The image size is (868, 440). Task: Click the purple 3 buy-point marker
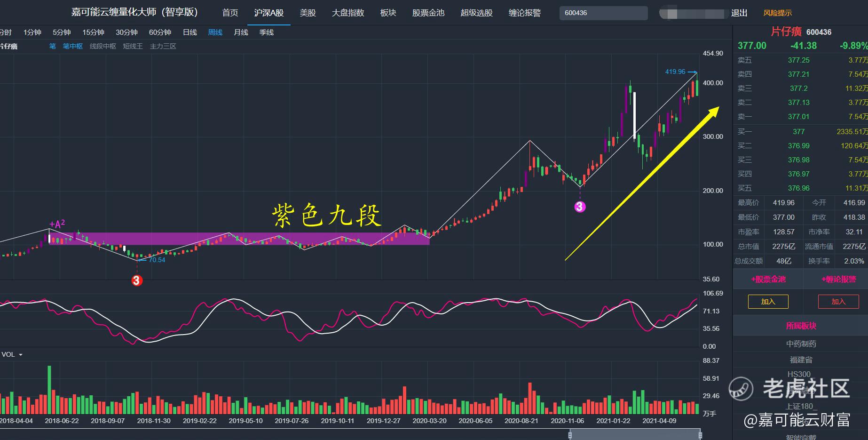pyautogui.click(x=580, y=207)
